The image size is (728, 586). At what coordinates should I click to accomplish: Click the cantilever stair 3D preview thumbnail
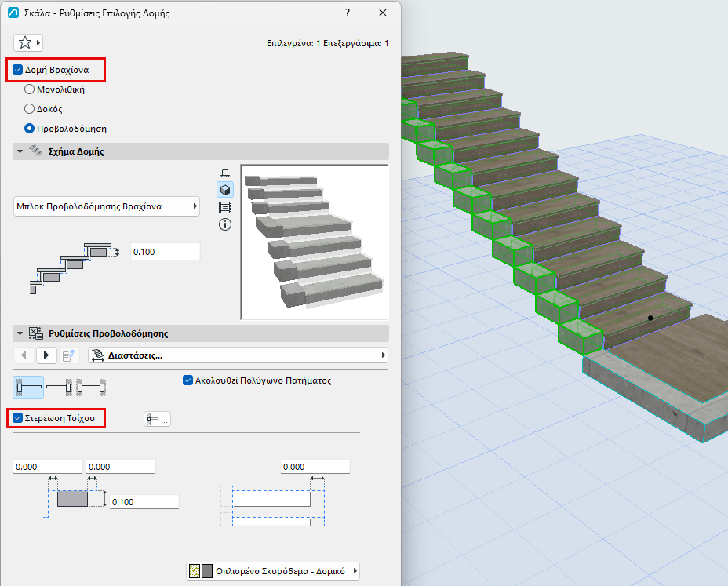(x=315, y=242)
